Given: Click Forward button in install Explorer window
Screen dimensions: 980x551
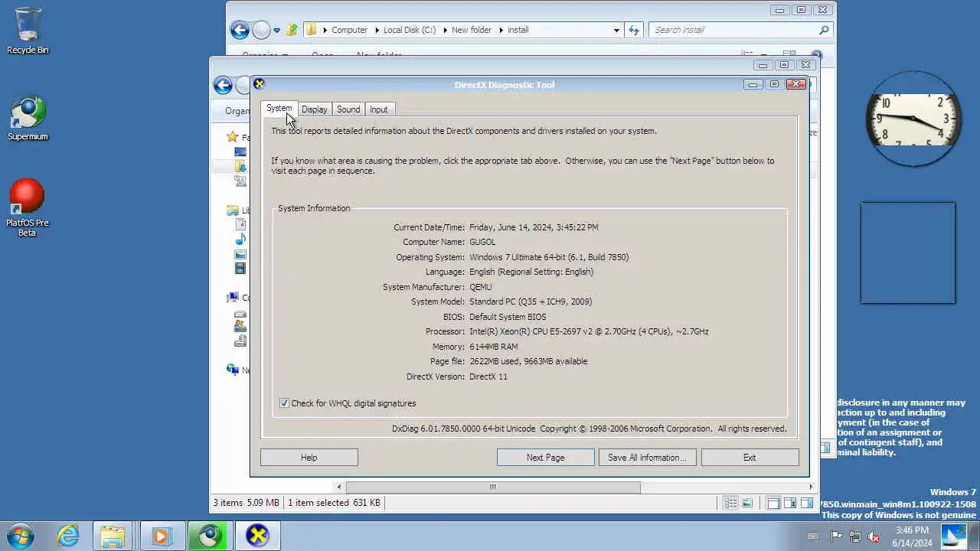Looking at the screenshot, I should tap(261, 30).
